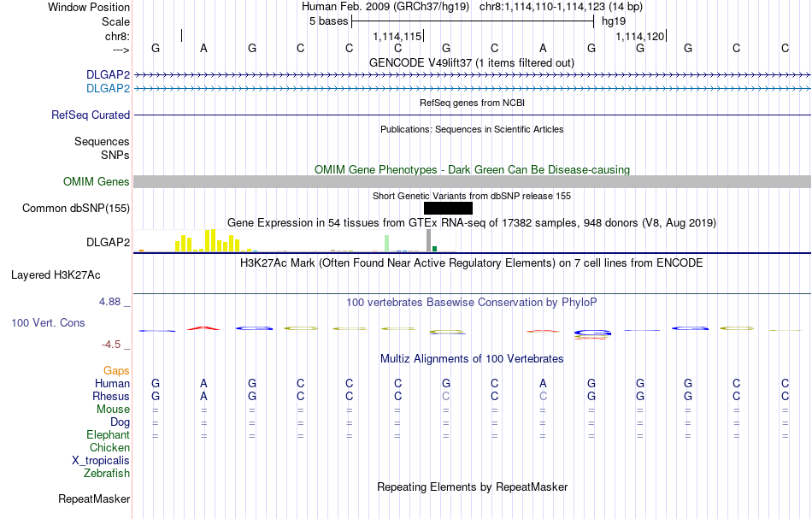Click the Window Position label
This screenshot has height=519, width=812.
(x=89, y=7)
